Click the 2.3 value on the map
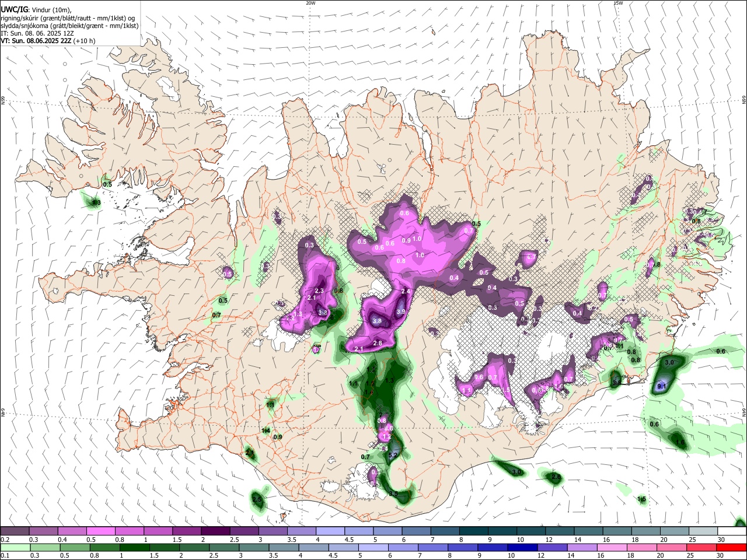This screenshot has height=560, width=747. (319, 290)
